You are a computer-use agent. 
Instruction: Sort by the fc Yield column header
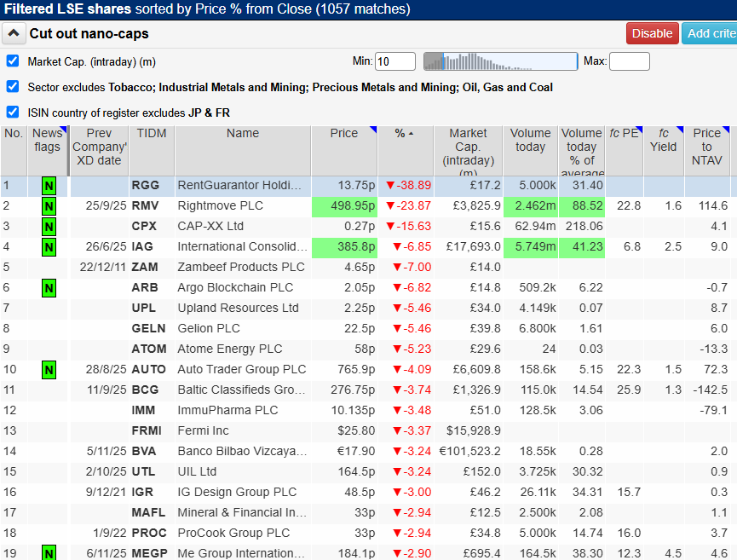pyautogui.click(x=664, y=152)
